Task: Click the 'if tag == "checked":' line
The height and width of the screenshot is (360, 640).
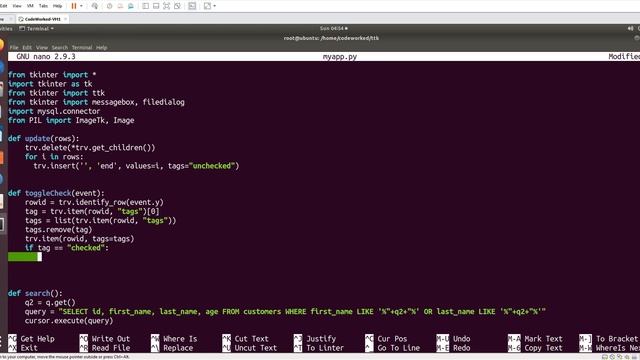Action: pos(67,248)
